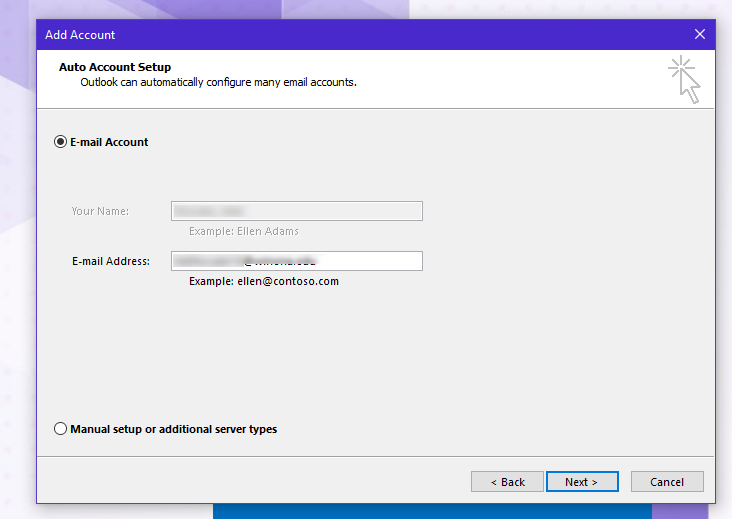Viewport: 732px width, 519px height.
Task: Click the "Example: Ellen Adams" hint text
Action: pyautogui.click(x=243, y=231)
